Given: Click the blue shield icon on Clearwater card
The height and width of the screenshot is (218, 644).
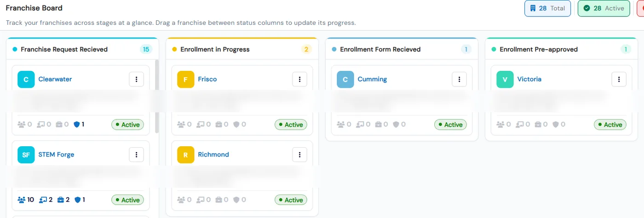Looking at the screenshot, I should [x=77, y=124].
